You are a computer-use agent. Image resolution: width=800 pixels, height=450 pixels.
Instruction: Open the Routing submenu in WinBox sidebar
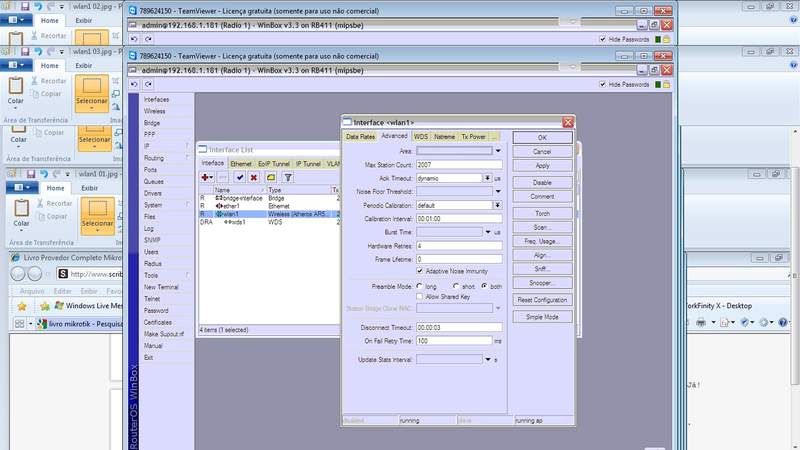click(166, 158)
